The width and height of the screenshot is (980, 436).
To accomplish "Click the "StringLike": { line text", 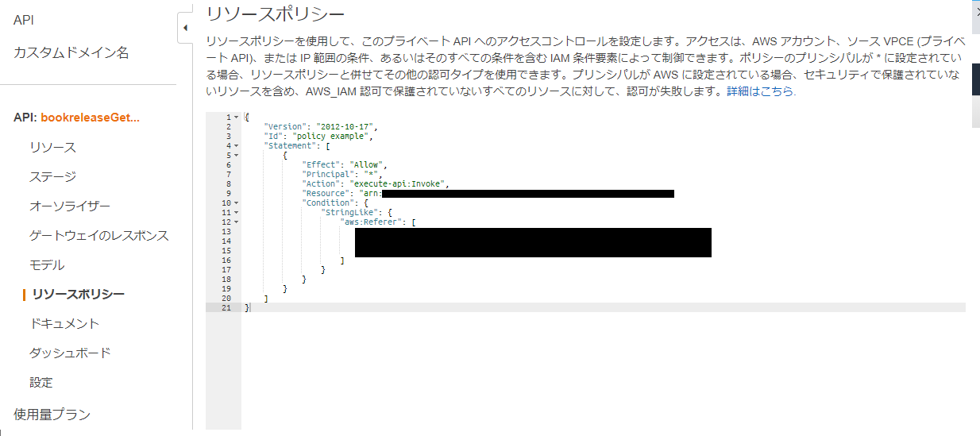I will click(x=357, y=212).
